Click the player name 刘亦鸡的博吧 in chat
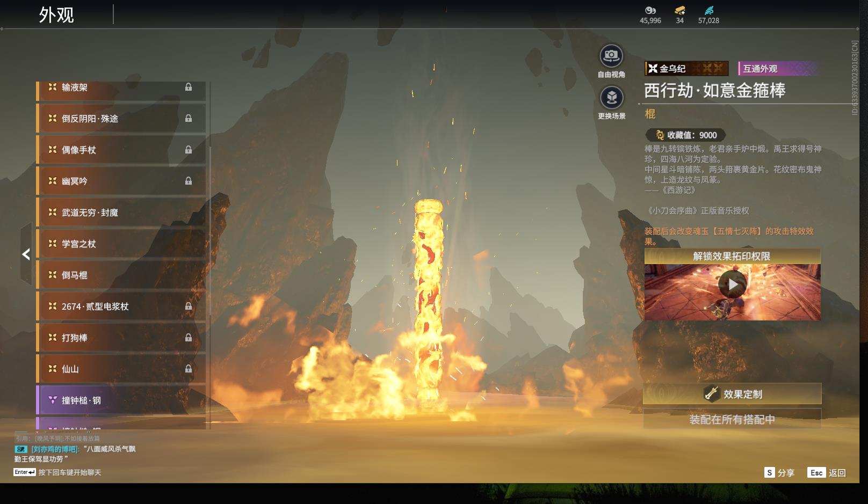 coord(54,449)
